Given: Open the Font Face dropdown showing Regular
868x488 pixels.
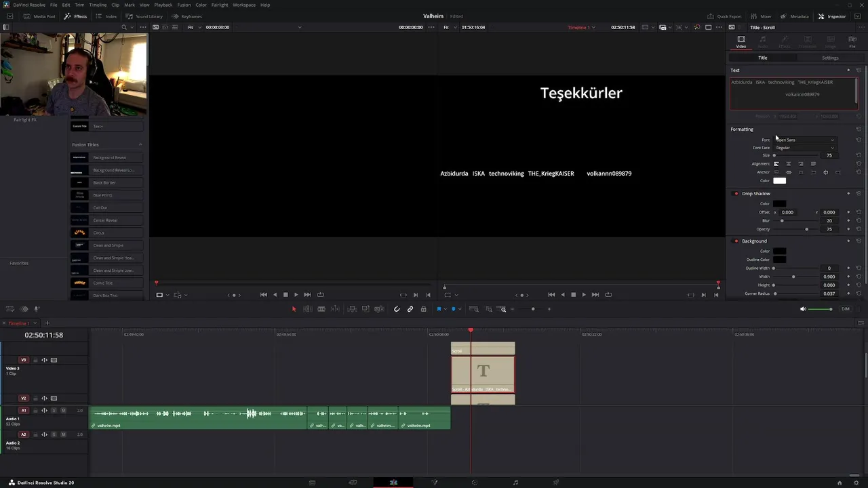Looking at the screenshot, I should [805, 148].
